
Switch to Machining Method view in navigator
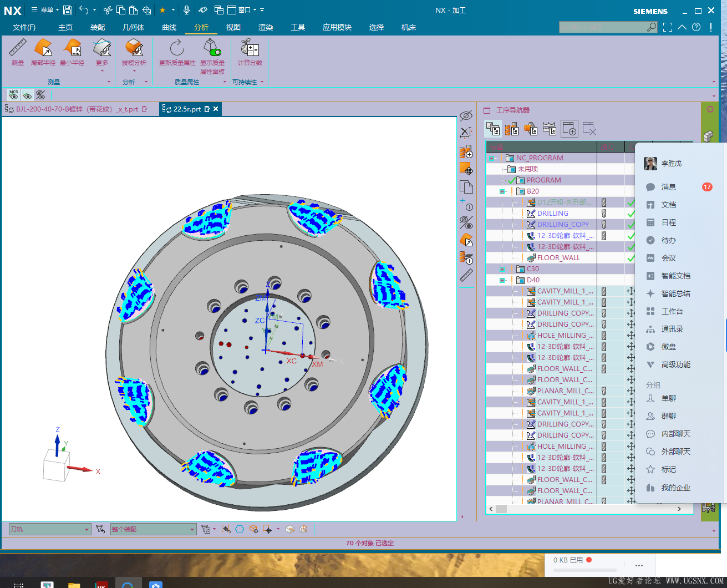tap(550, 129)
